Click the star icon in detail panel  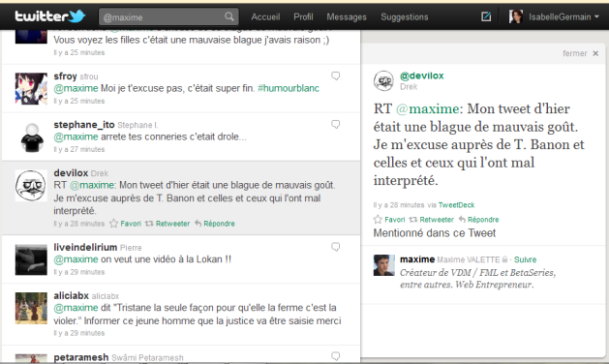pyautogui.click(x=378, y=220)
